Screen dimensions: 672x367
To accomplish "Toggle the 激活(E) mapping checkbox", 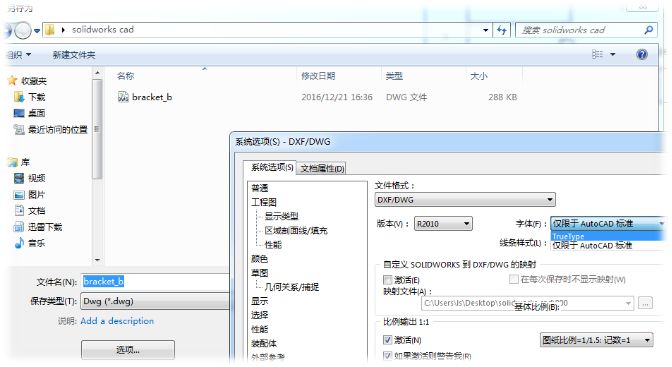I will [387, 280].
